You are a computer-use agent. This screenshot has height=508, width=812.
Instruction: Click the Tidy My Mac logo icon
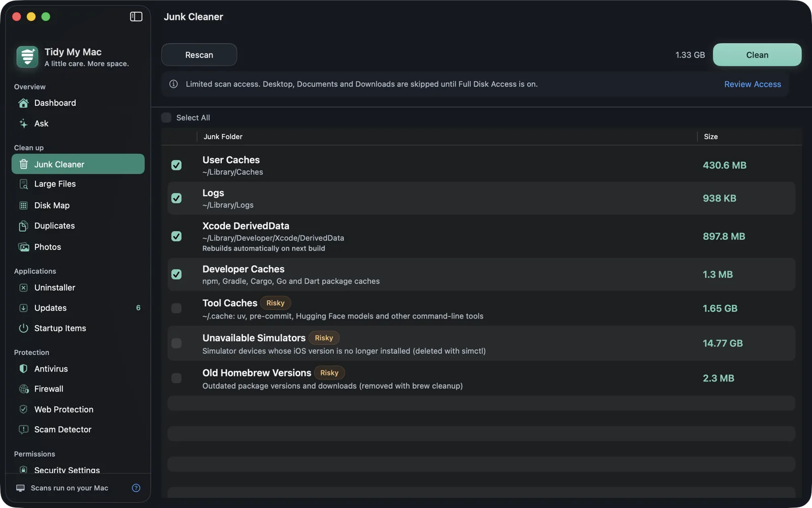[27, 57]
